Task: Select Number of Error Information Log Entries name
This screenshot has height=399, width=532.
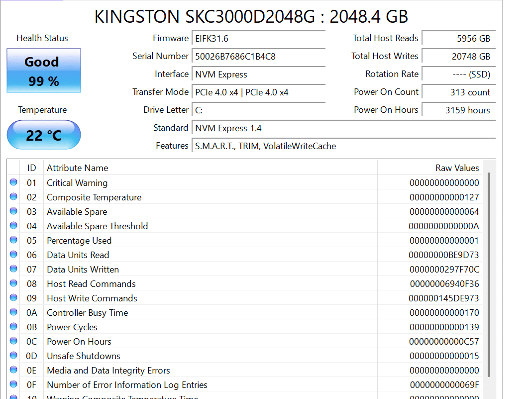Action: pyautogui.click(x=127, y=385)
